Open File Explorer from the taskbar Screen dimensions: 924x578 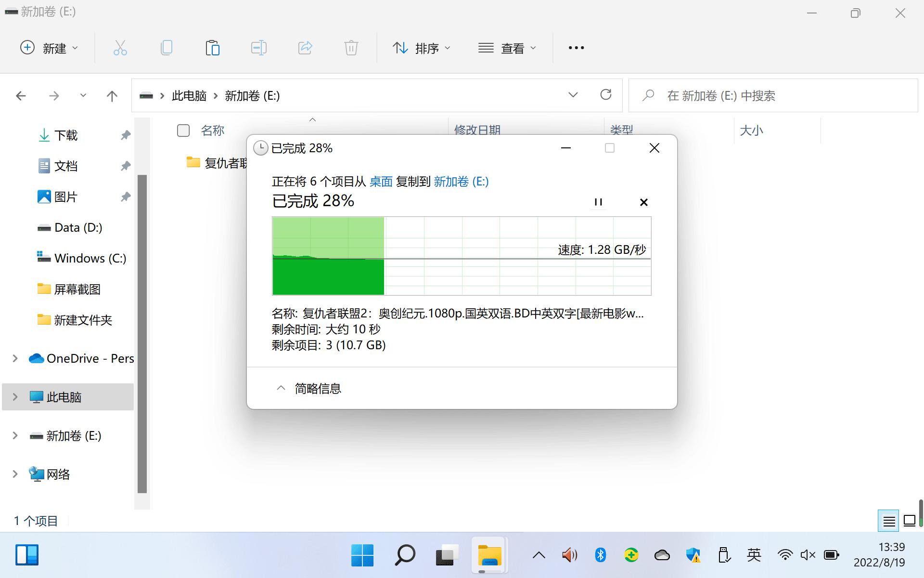(489, 555)
